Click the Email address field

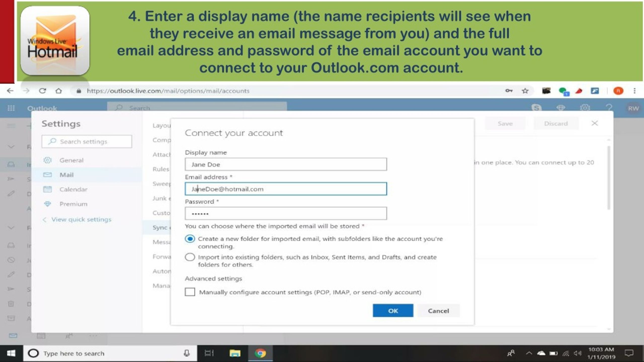(x=286, y=189)
